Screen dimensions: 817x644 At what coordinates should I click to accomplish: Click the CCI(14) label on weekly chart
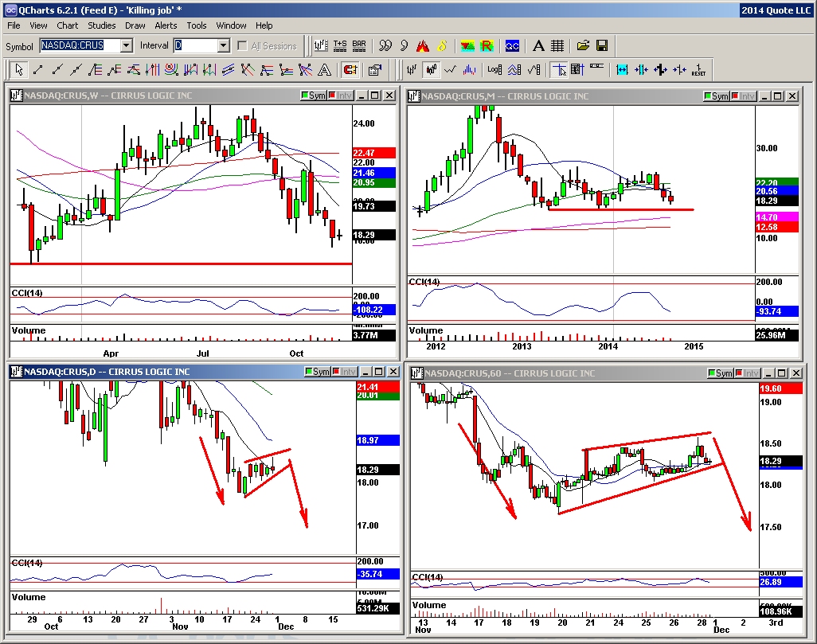(x=27, y=293)
